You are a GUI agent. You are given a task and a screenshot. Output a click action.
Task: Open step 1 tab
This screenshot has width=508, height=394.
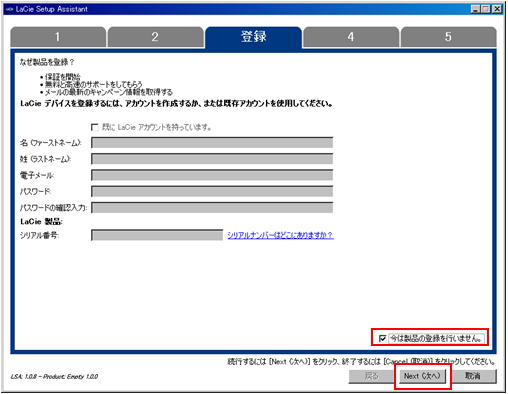[x=58, y=37]
